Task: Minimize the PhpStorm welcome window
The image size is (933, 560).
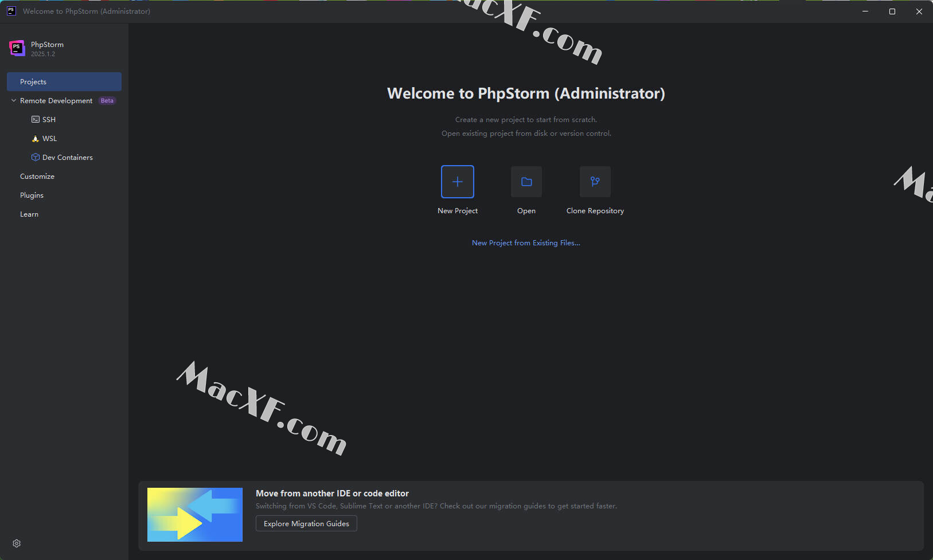Action: (x=865, y=11)
